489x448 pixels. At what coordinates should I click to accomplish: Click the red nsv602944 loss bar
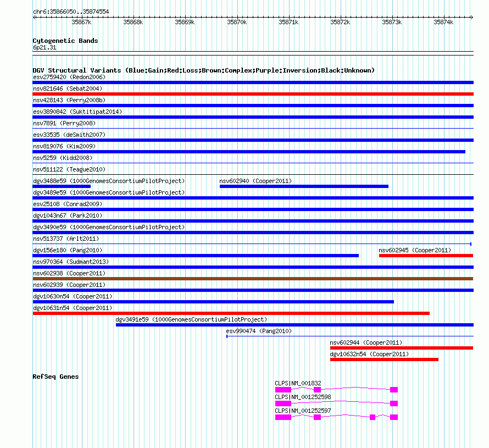(402, 348)
